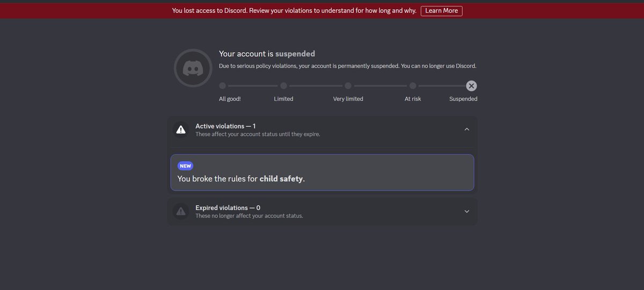Click 'Your account is suspended' heading
The height and width of the screenshot is (290, 644).
click(x=267, y=54)
